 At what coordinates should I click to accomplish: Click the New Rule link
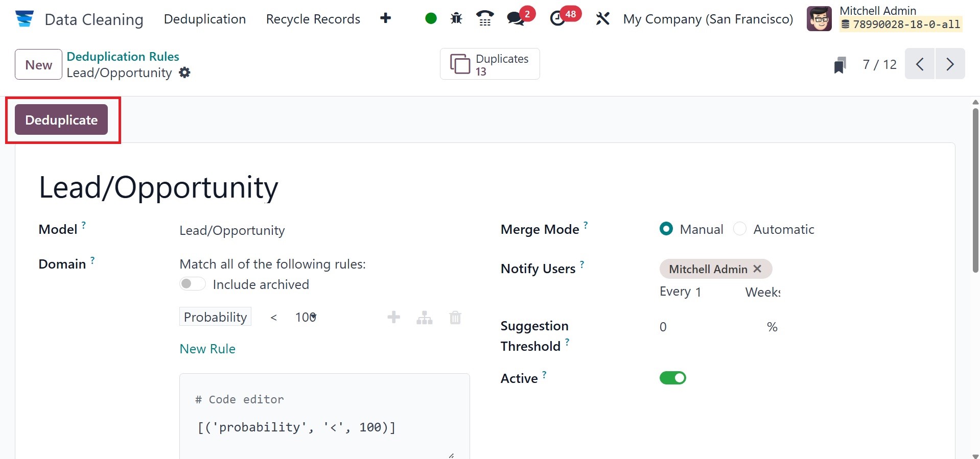point(207,349)
